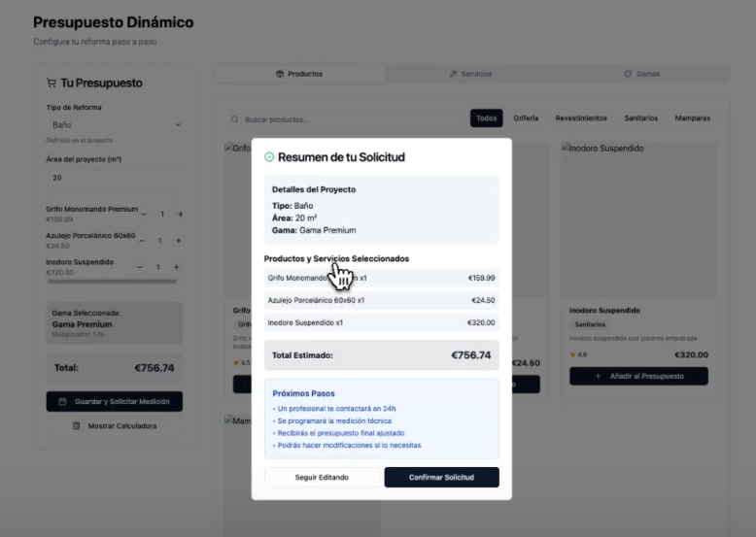This screenshot has width=756, height=537.
Task: Click the Área del proyecto input field
Action: pos(115,178)
